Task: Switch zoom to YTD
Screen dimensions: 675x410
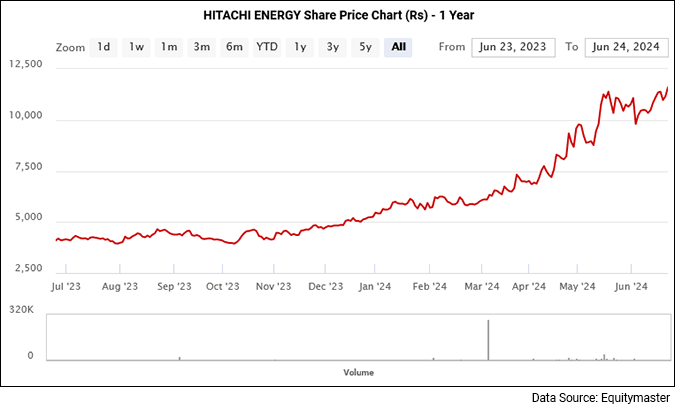Action: pos(267,47)
